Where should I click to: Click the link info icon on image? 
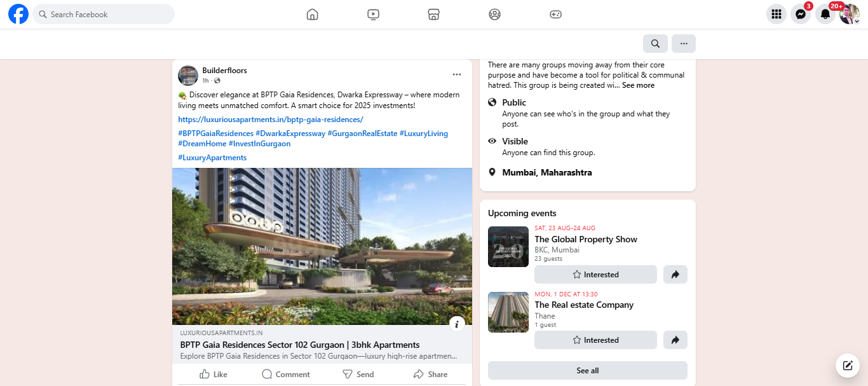coord(457,324)
